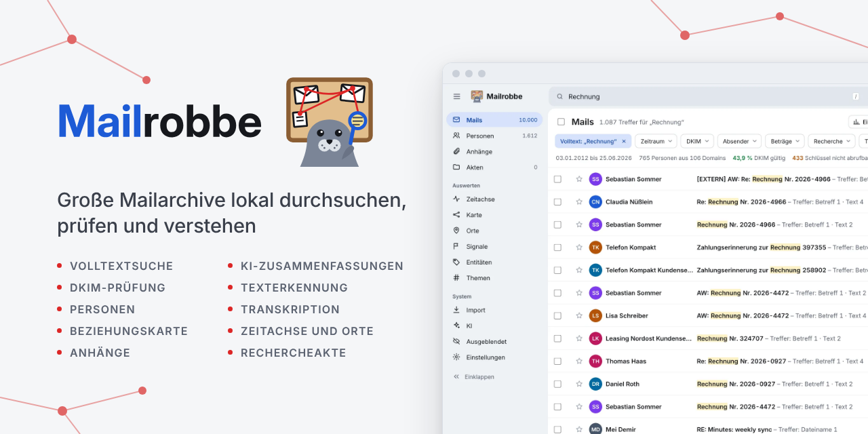
Task: Click the small Mailrobbe logo in the sidebar header
Action: [477, 96]
